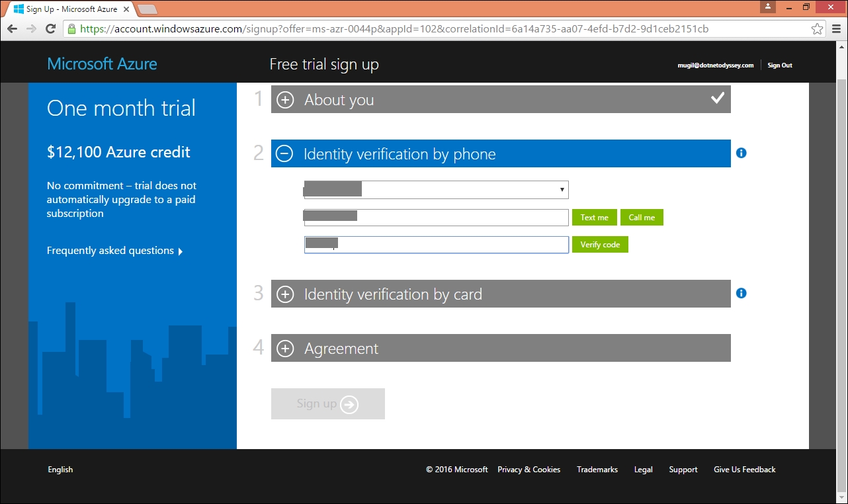Click the verification code input field

point(436,245)
